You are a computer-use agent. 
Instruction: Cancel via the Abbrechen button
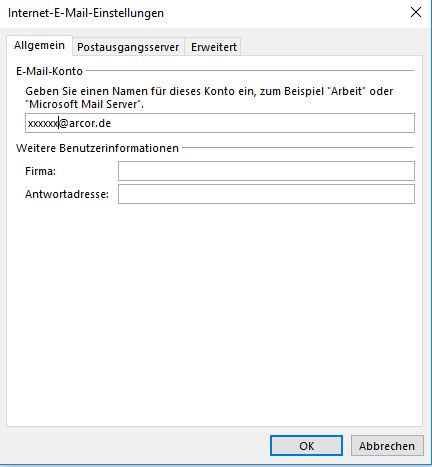pos(387,446)
